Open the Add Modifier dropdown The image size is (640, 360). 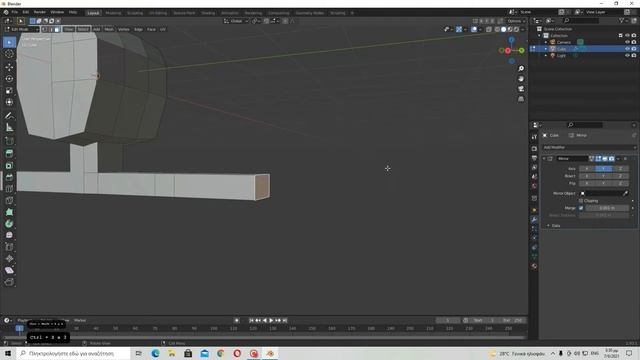[589, 147]
